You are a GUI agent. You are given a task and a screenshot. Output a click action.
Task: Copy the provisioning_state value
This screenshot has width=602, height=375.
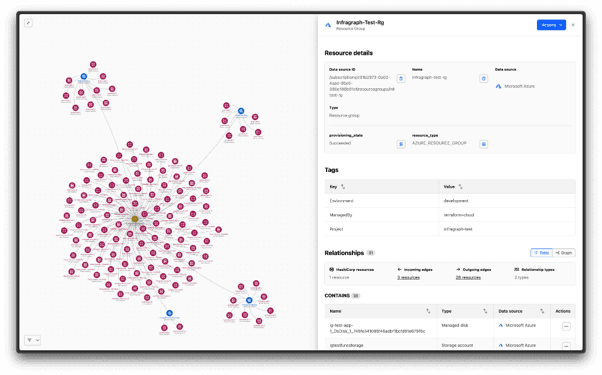point(401,144)
